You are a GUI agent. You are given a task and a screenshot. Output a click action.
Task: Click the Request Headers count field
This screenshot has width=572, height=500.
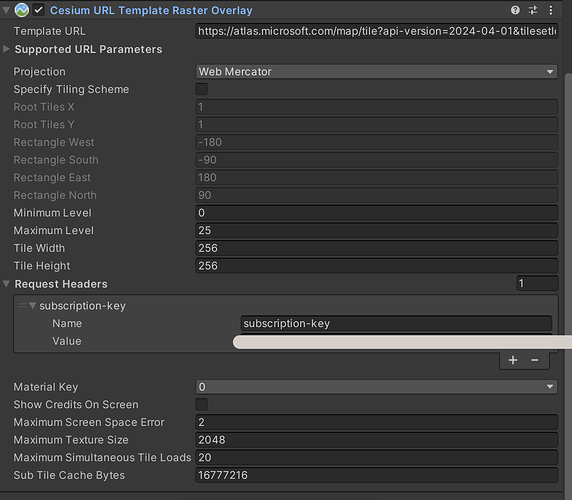(x=537, y=283)
